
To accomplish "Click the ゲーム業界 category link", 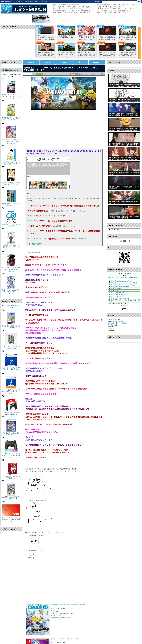I will pyautogui.click(x=100, y=74).
